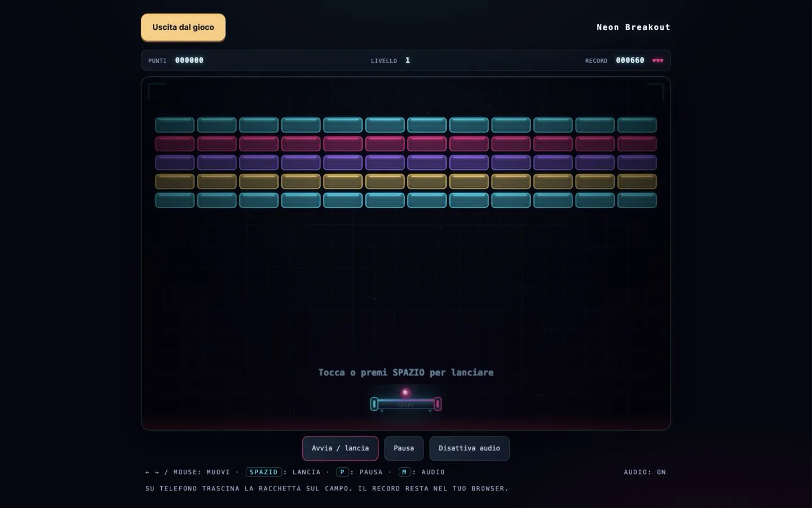
Task: Click the last purple brick in third row
Action: pos(637,163)
